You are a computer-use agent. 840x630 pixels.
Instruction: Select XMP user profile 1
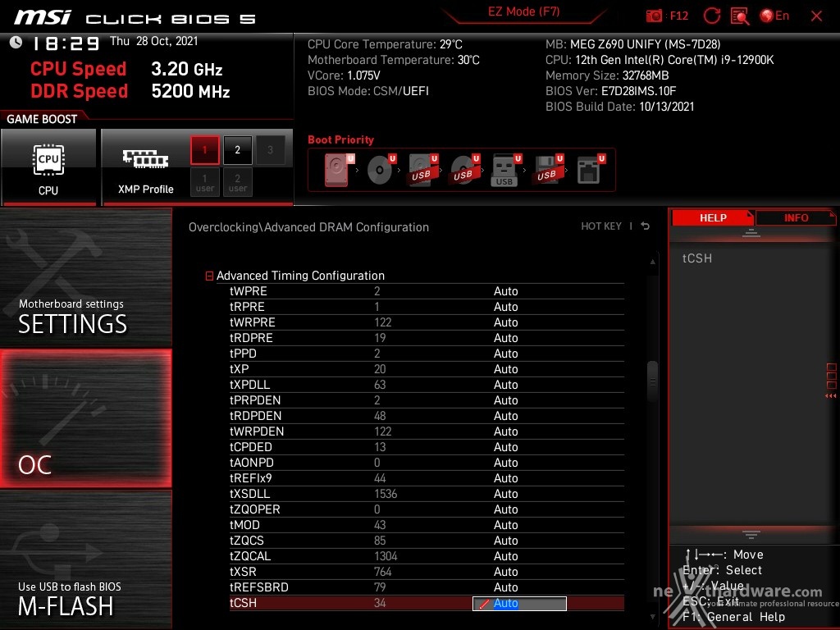204,182
